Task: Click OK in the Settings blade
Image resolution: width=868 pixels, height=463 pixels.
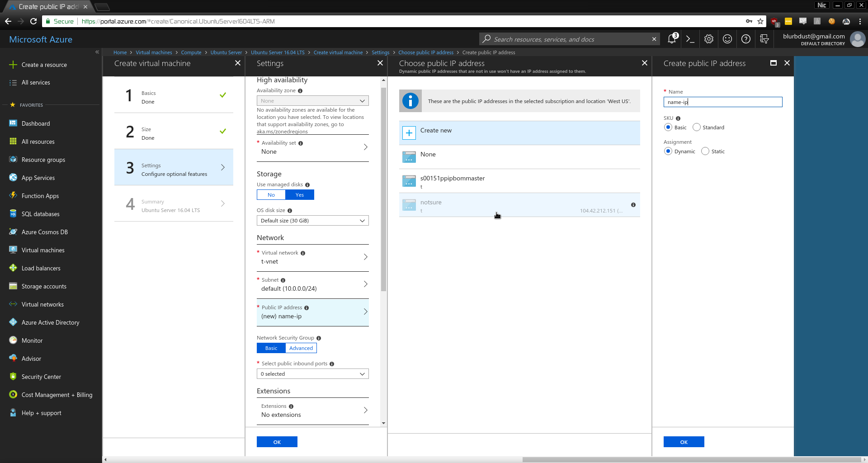Action: click(x=277, y=442)
